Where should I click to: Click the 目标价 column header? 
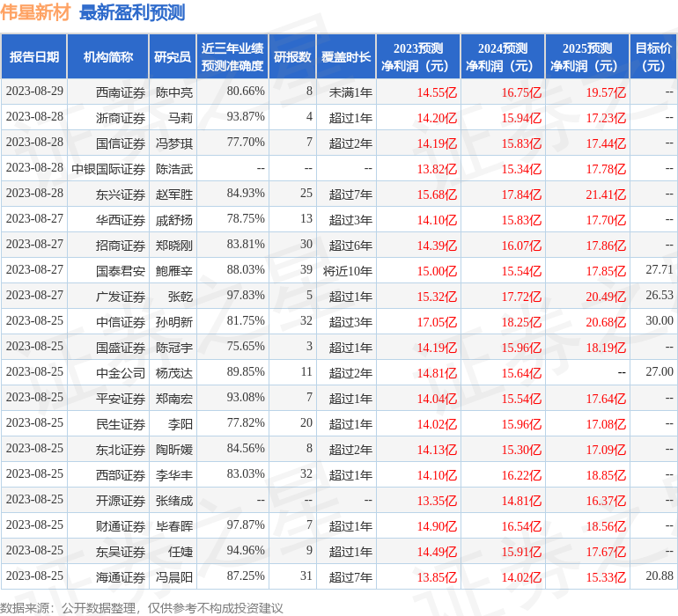[653, 56]
